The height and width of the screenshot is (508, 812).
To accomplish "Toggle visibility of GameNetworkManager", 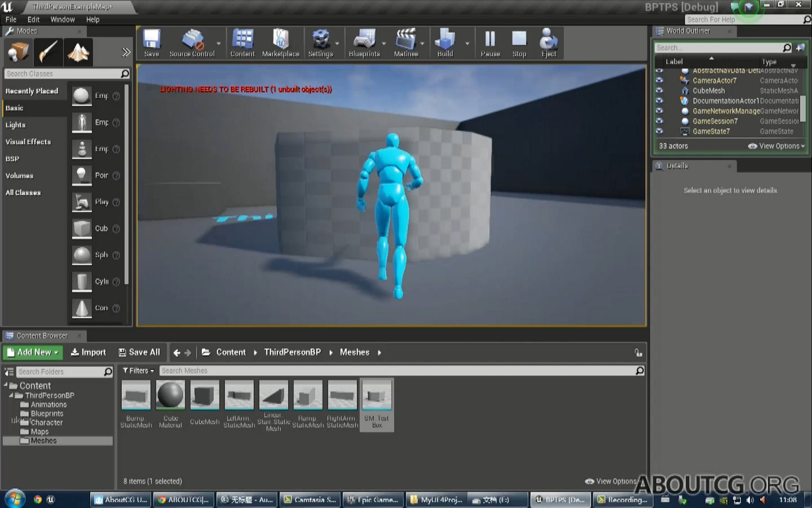I will tap(659, 111).
